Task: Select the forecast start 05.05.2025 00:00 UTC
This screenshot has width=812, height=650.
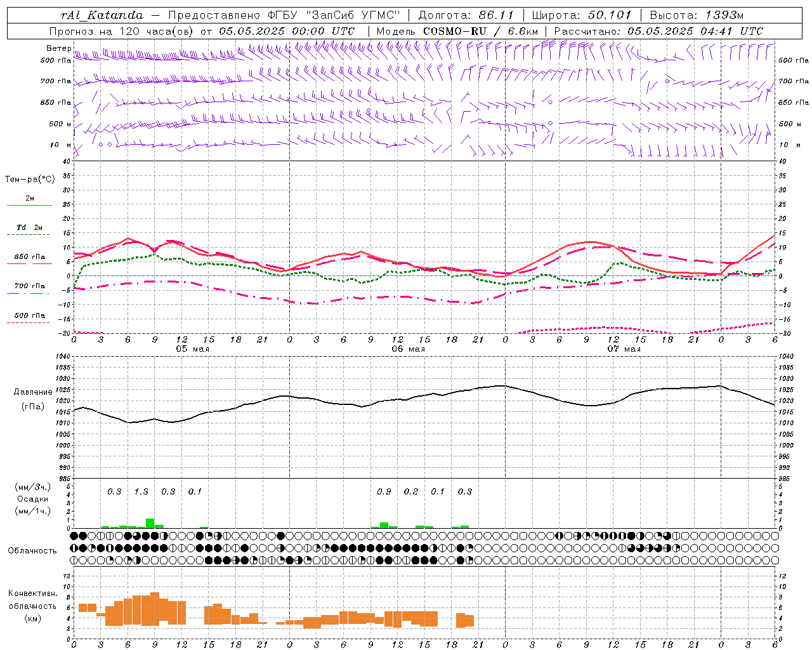Action: click(287, 31)
